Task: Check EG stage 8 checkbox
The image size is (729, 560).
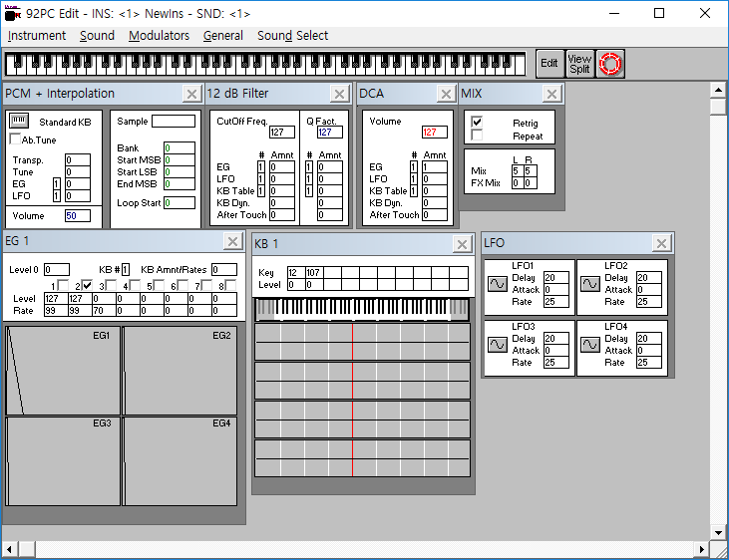Action: tap(230, 284)
